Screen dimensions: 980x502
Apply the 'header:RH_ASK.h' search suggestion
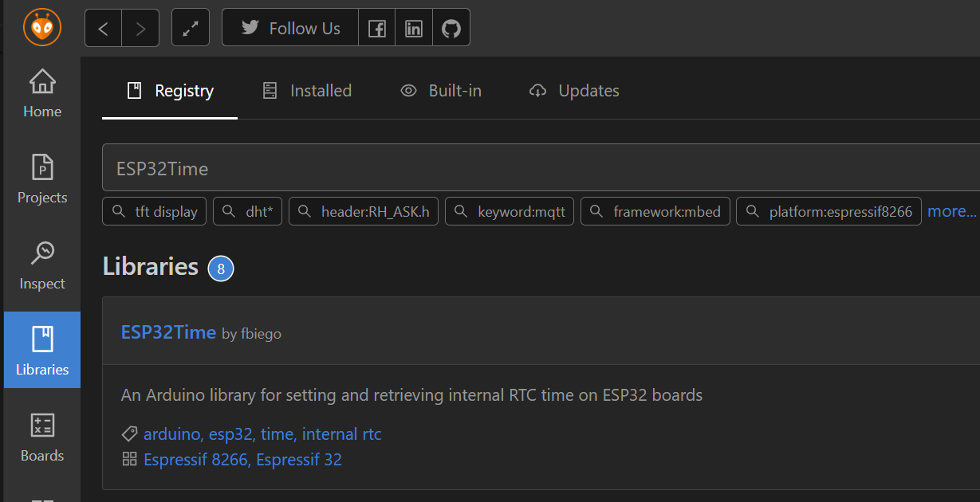[364, 211]
